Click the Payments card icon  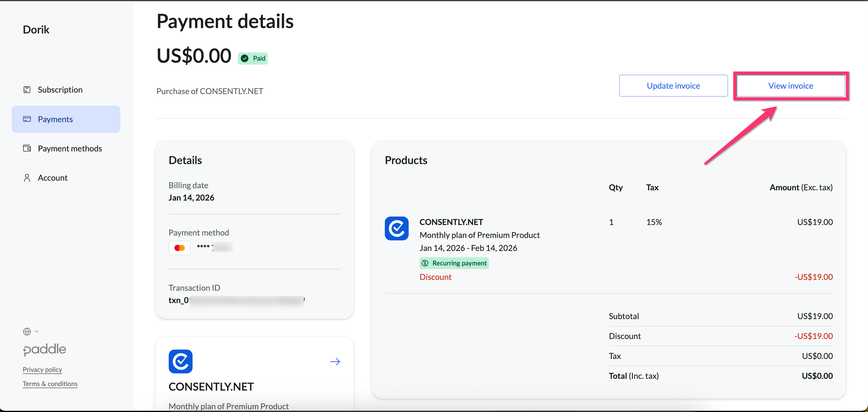(27, 119)
